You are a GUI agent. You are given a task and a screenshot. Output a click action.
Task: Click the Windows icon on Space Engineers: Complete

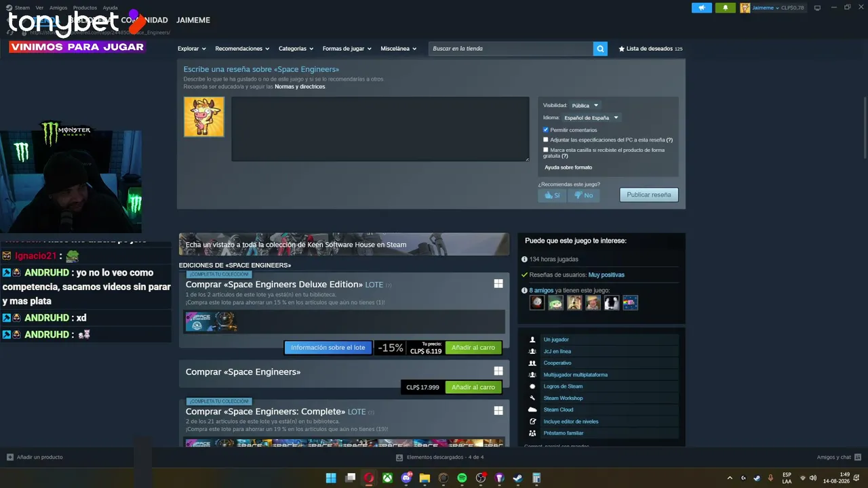pos(498,411)
